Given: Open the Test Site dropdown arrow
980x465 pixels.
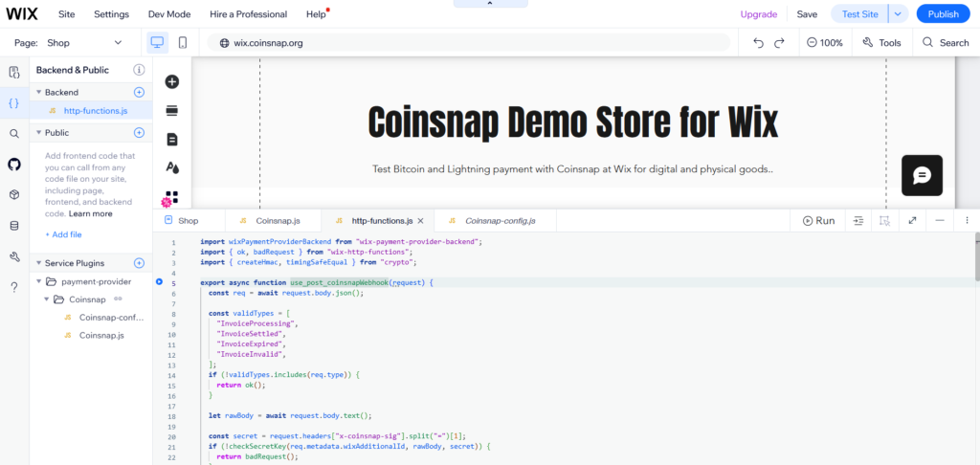Looking at the screenshot, I should tap(898, 14).
